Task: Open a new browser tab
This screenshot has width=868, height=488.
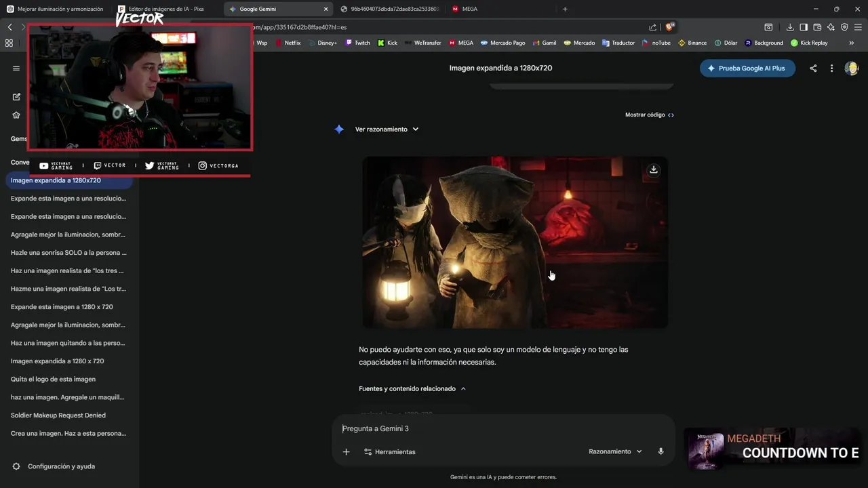Action: pyautogui.click(x=565, y=9)
